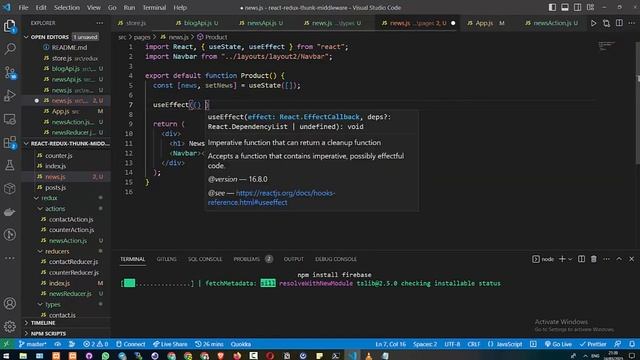
Task: Open the Windows Start menu
Action: 6,356
